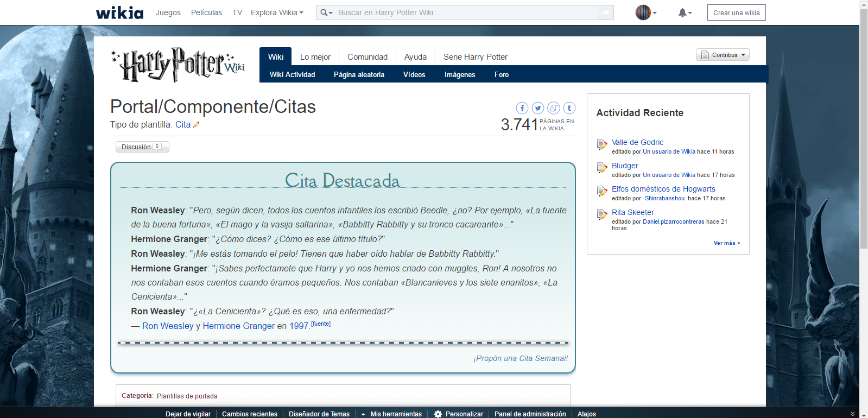Image resolution: width=868 pixels, height=418 pixels.
Task: Submit search with arrow button
Action: 606,12
